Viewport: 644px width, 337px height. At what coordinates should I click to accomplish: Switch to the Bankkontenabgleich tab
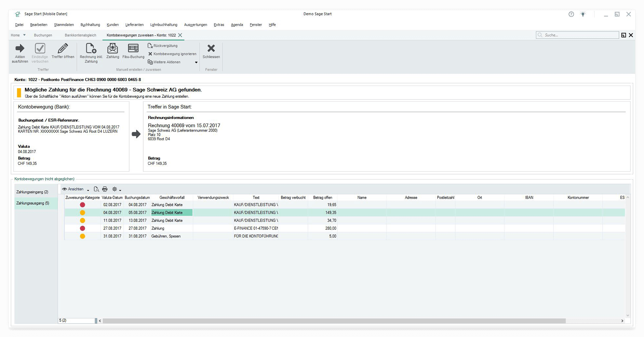pos(80,35)
